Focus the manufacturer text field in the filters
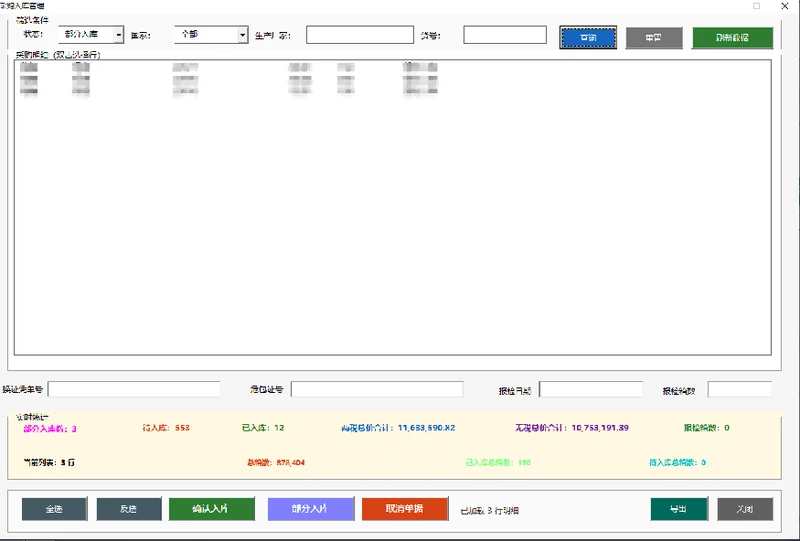Image resolution: width=800 pixels, height=541 pixels. [360, 35]
